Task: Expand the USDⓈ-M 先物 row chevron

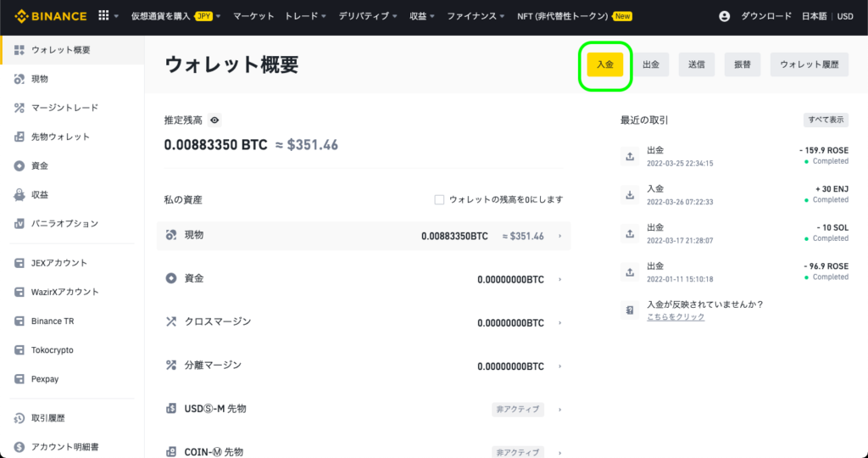Action: tap(559, 410)
